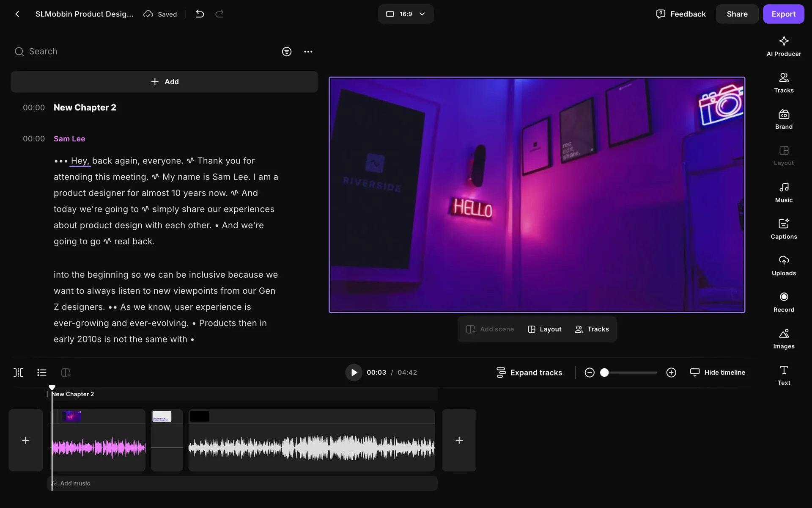Open the Captions panel

click(784, 229)
